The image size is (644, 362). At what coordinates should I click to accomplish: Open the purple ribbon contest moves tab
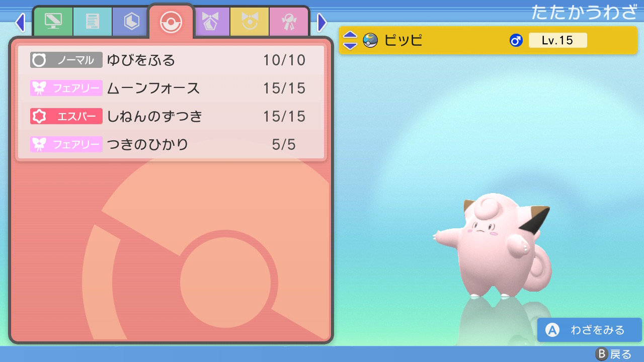tap(210, 21)
